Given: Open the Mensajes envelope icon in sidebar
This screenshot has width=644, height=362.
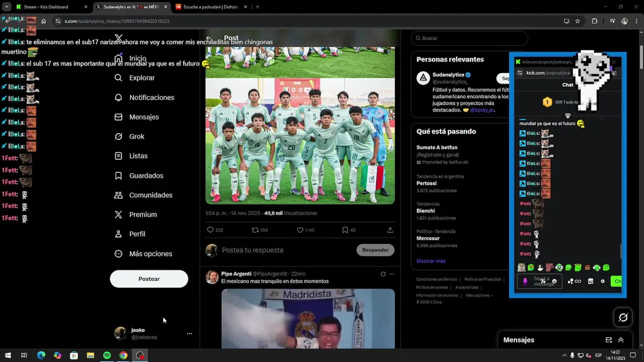Looking at the screenshot, I should (x=118, y=117).
